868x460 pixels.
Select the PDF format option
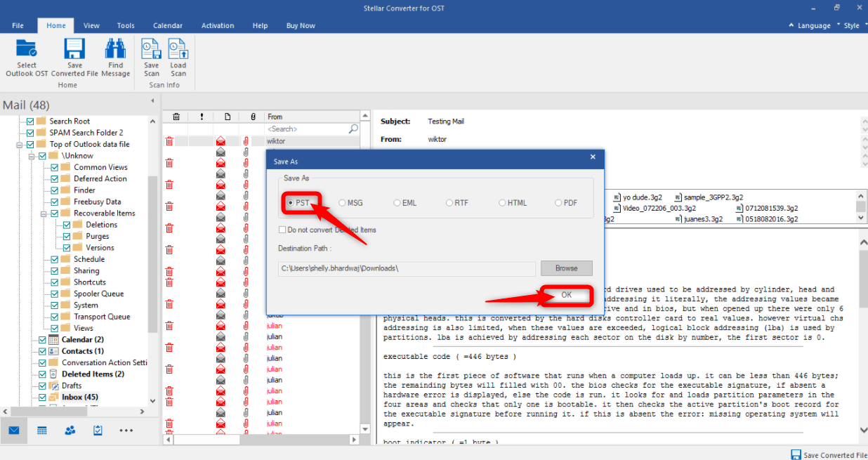click(x=566, y=203)
